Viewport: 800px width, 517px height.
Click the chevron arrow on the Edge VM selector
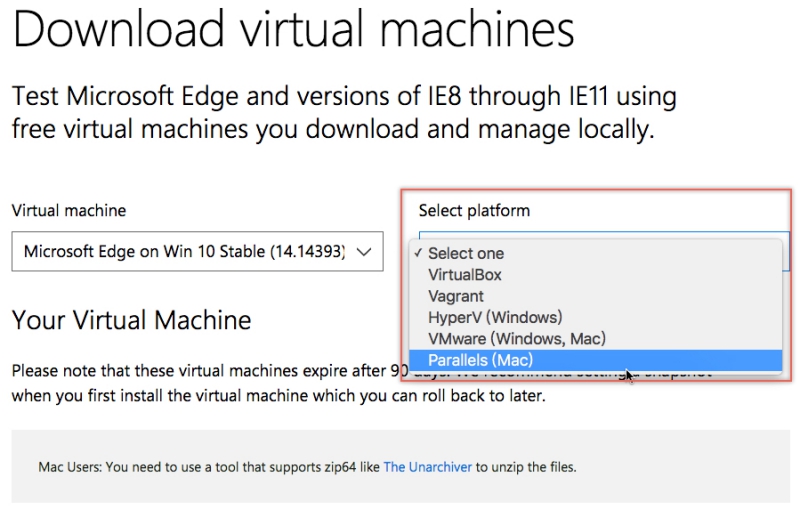point(364,252)
